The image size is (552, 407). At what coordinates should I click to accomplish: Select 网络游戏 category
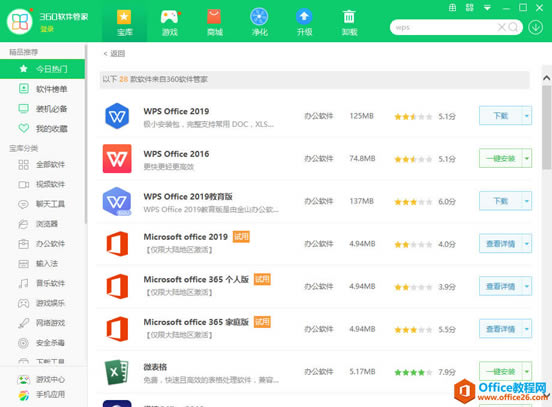(x=42, y=323)
